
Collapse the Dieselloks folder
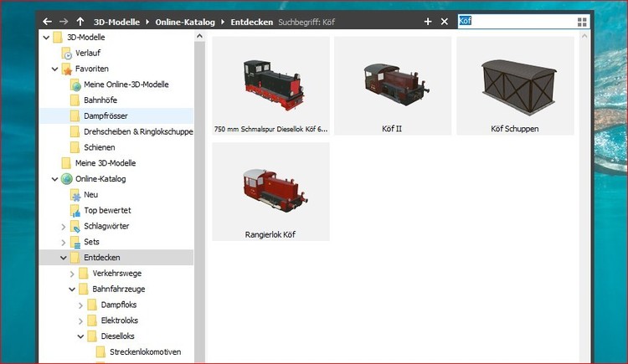pyautogui.click(x=81, y=336)
